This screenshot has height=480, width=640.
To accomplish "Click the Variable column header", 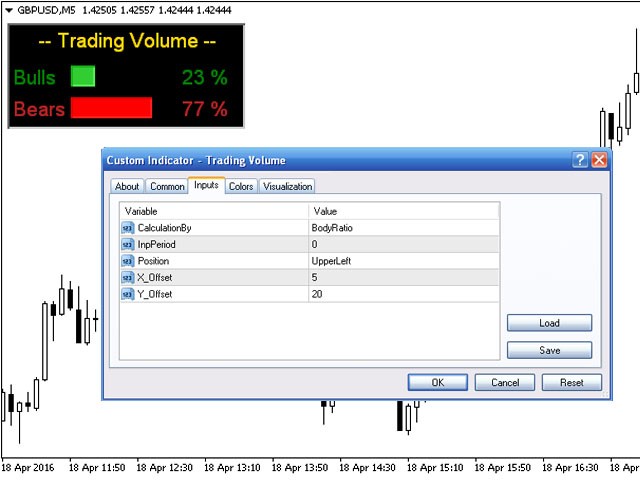I will coord(214,211).
